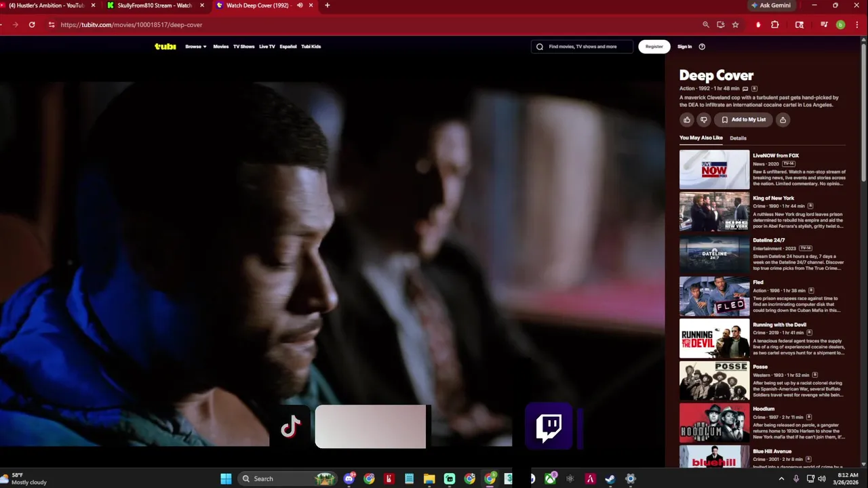Close the SkullyFrom810 Stream tab
Screen dimensions: 868x488
pyautogui.click(x=202, y=5)
